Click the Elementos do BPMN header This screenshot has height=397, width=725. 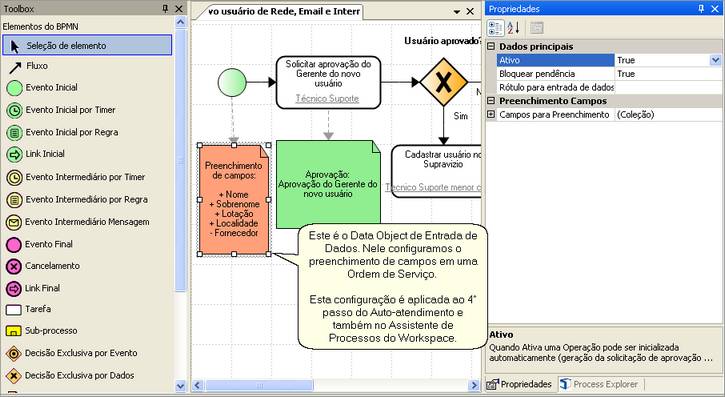pos(41,27)
